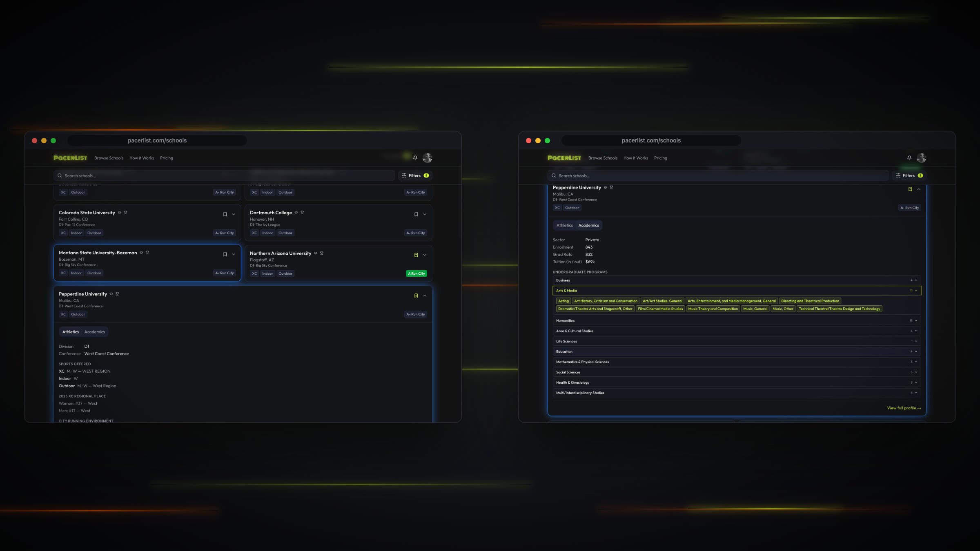
Task: Switch to Athletics tab in right window
Action: [565, 225]
